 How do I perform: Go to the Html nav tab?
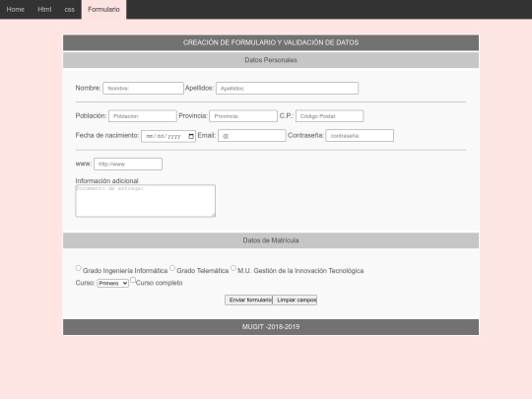(x=44, y=9)
